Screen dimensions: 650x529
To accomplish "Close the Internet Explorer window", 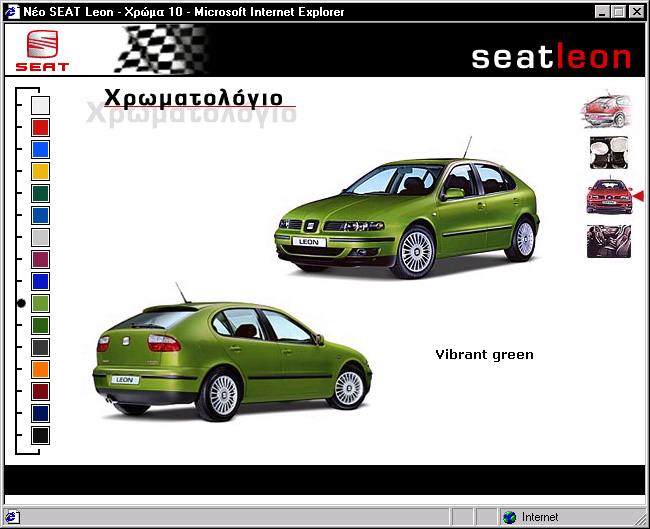I will click(x=637, y=12).
